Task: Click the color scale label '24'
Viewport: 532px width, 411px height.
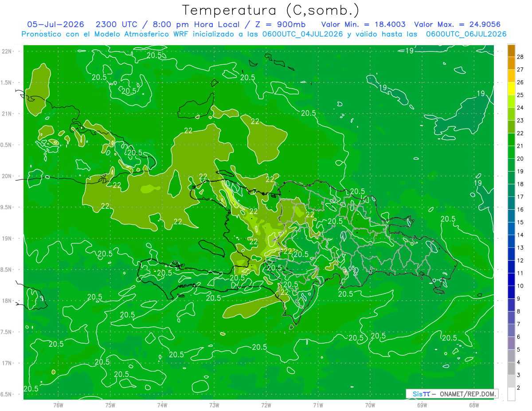Action: point(520,108)
